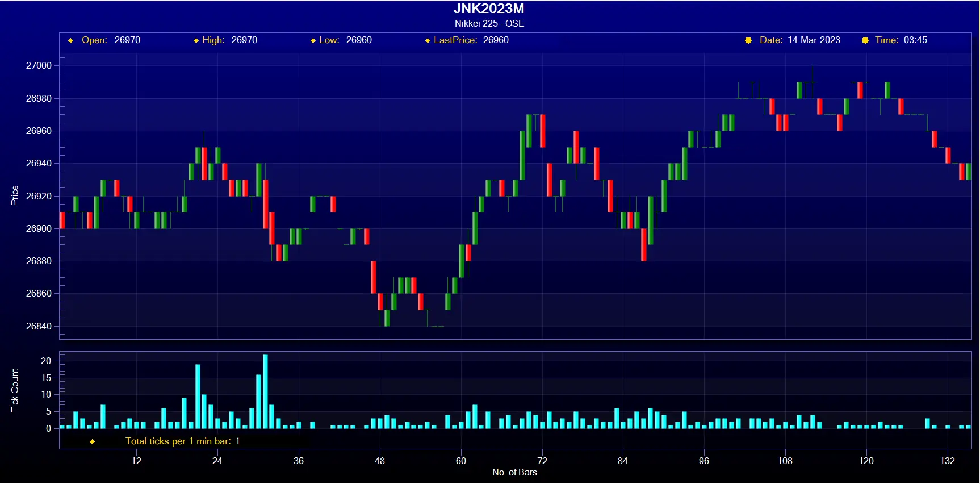Click the 96 bar number axis label
Image resolution: width=980 pixels, height=484 pixels.
[x=704, y=461]
